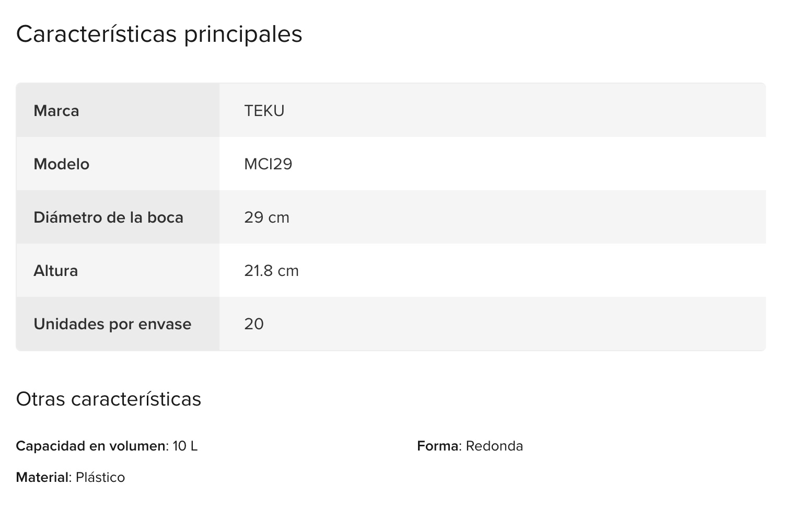Click the 'Diámetro de la boca' label
812x531 pixels.
pos(108,217)
